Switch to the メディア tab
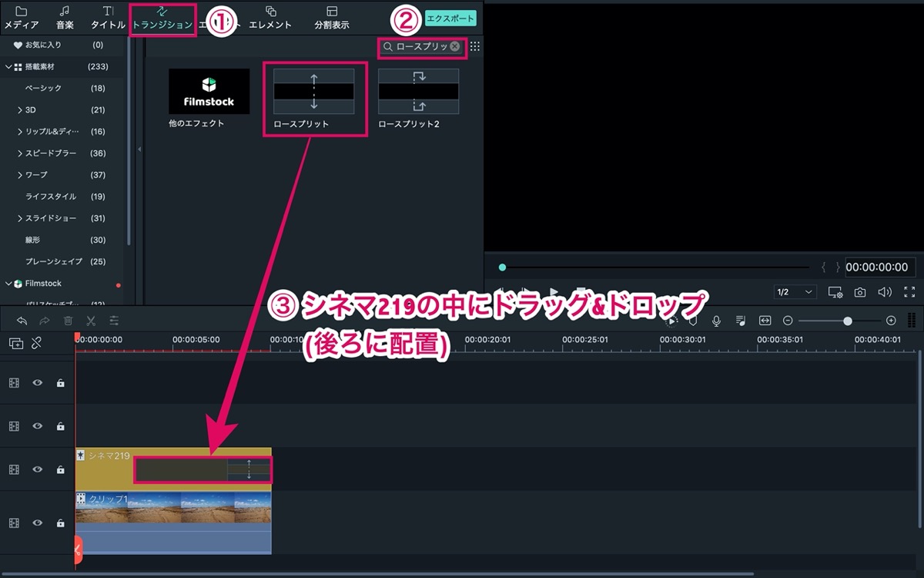This screenshot has width=924, height=578. coord(22,18)
